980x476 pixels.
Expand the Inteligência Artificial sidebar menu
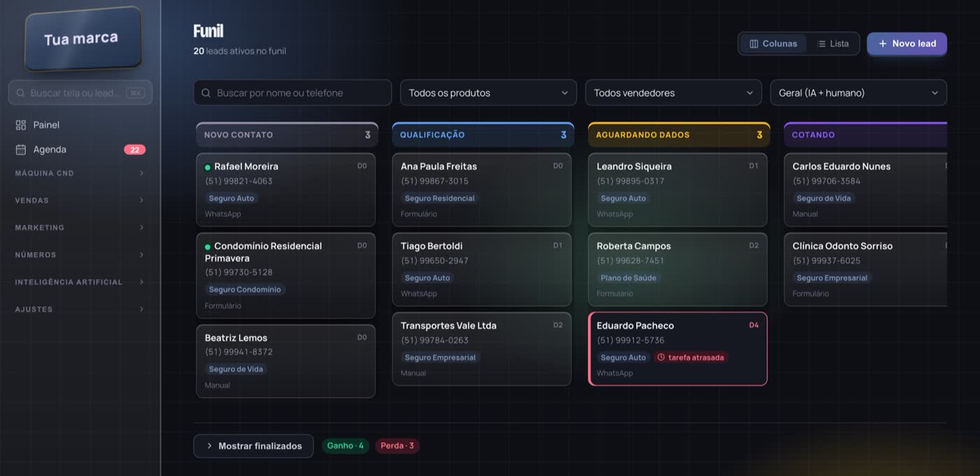click(x=80, y=282)
